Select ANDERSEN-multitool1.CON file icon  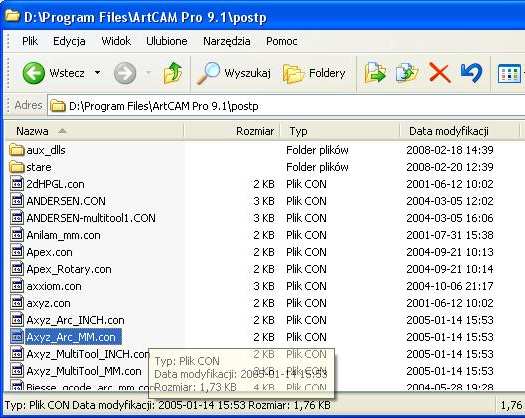click(x=17, y=218)
